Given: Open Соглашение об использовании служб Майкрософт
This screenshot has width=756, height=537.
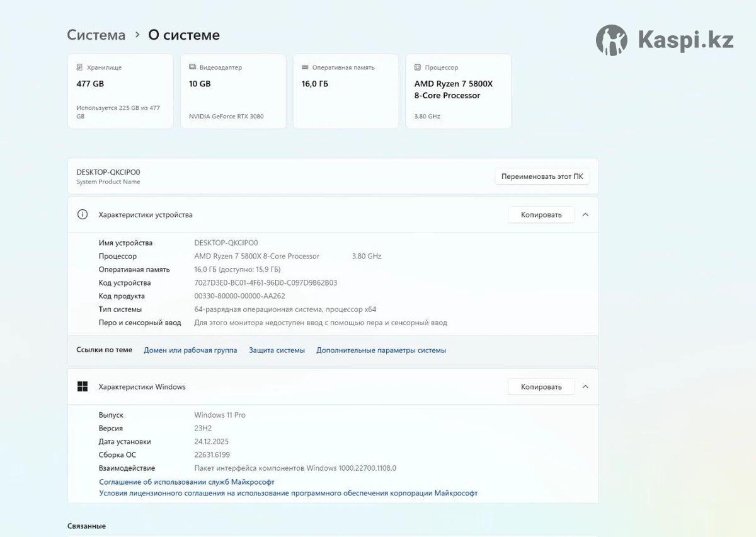Looking at the screenshot, I should click(x=186, y=482).
